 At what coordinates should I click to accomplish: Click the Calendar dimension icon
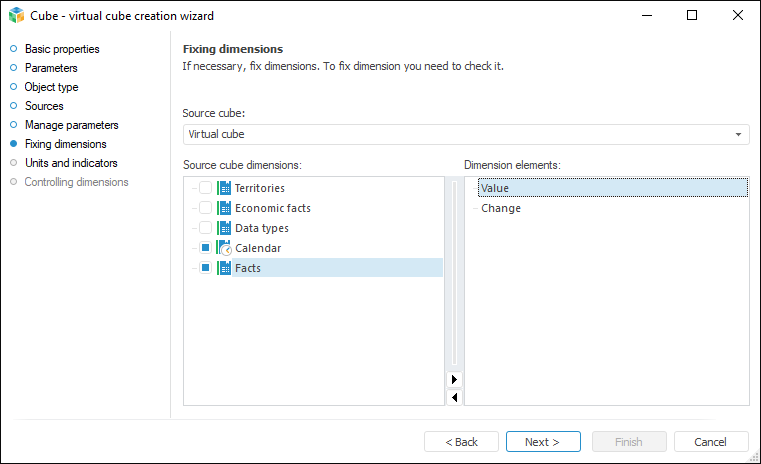(x=224, y=248)
